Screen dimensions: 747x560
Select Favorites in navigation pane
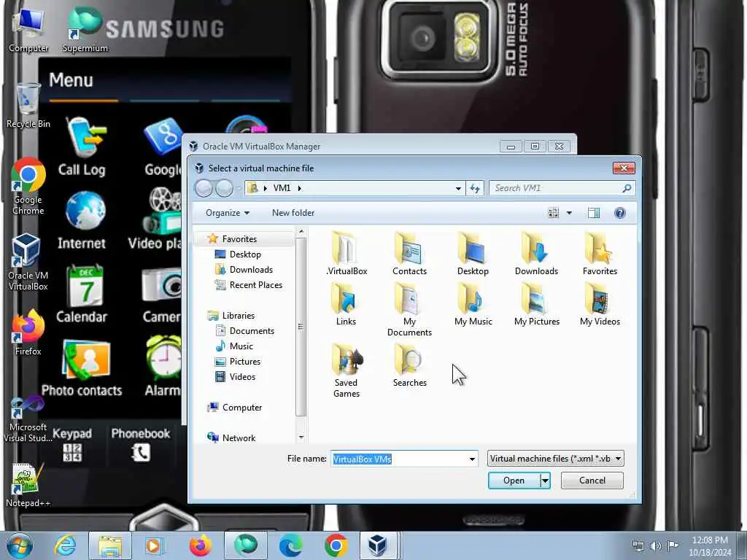(239, 239)
